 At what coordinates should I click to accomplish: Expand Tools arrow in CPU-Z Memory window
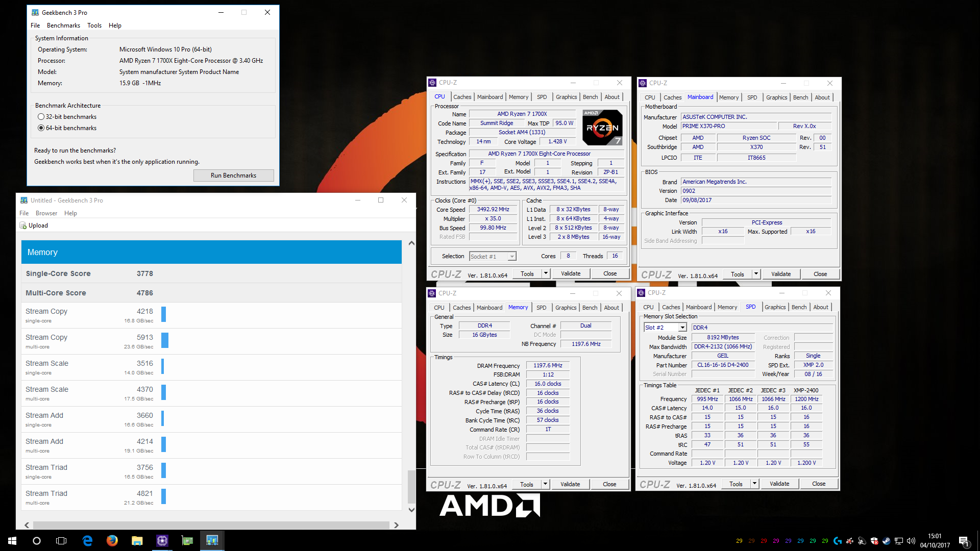[x=545, y=484]
